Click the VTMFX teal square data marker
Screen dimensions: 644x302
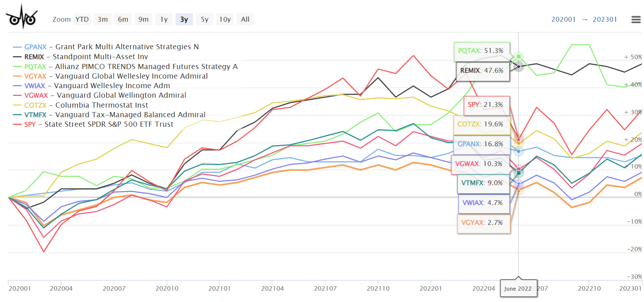coord(519,173)
